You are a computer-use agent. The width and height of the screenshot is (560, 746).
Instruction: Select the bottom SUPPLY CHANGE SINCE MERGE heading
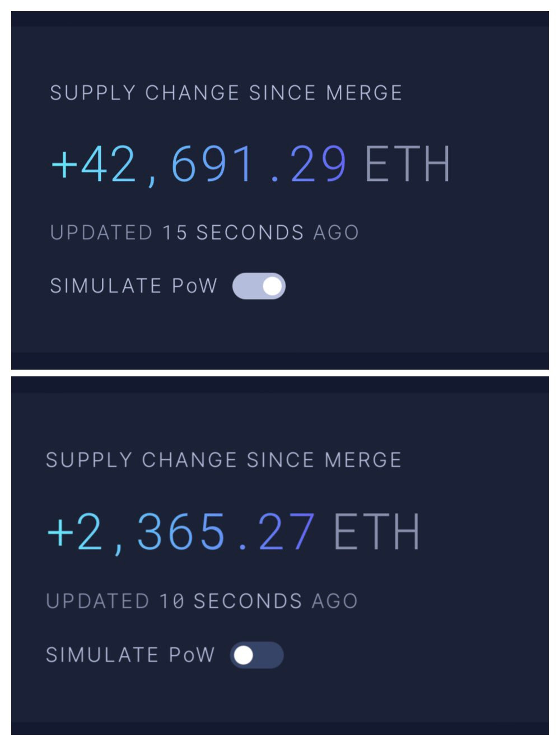coord(224,459)
